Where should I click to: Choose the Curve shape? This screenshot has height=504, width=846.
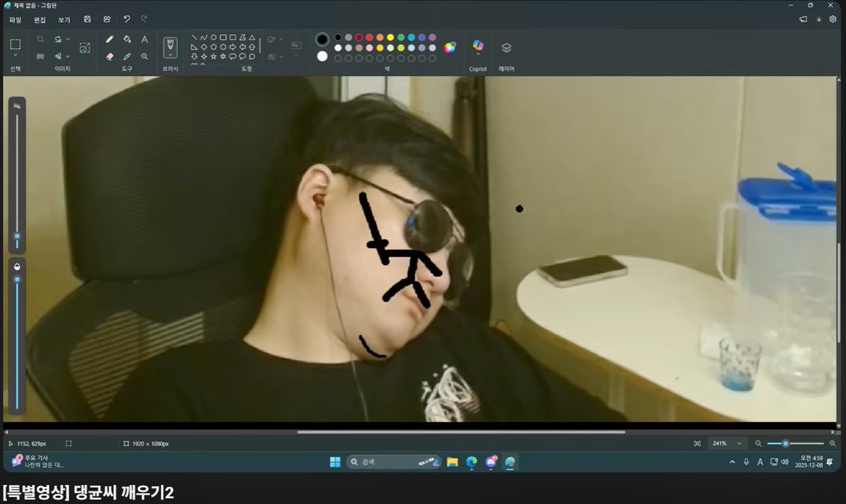(204, 37)
